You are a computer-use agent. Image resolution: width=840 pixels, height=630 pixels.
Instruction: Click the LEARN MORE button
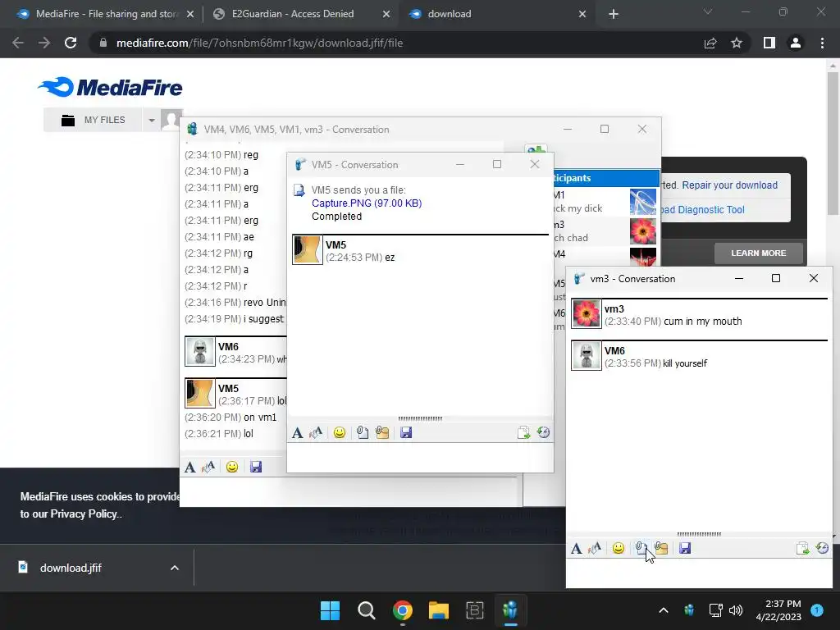pyautogui.click(x=759, y=253)
